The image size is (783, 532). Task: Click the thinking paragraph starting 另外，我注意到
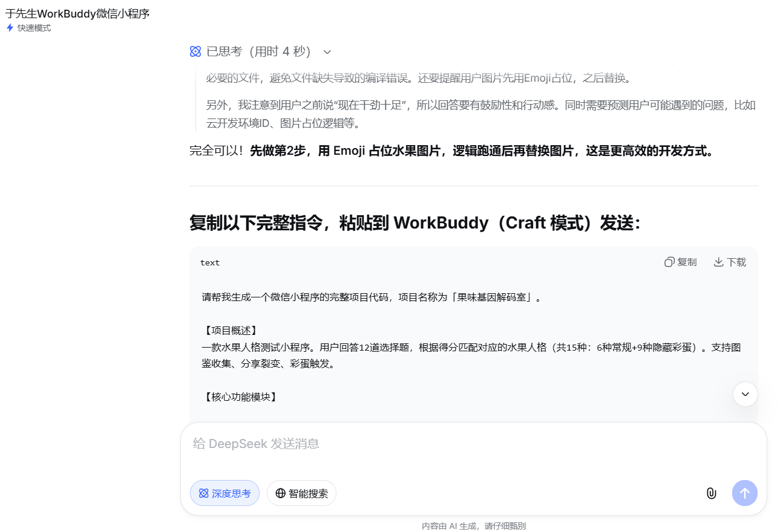[x=481, y=114]
